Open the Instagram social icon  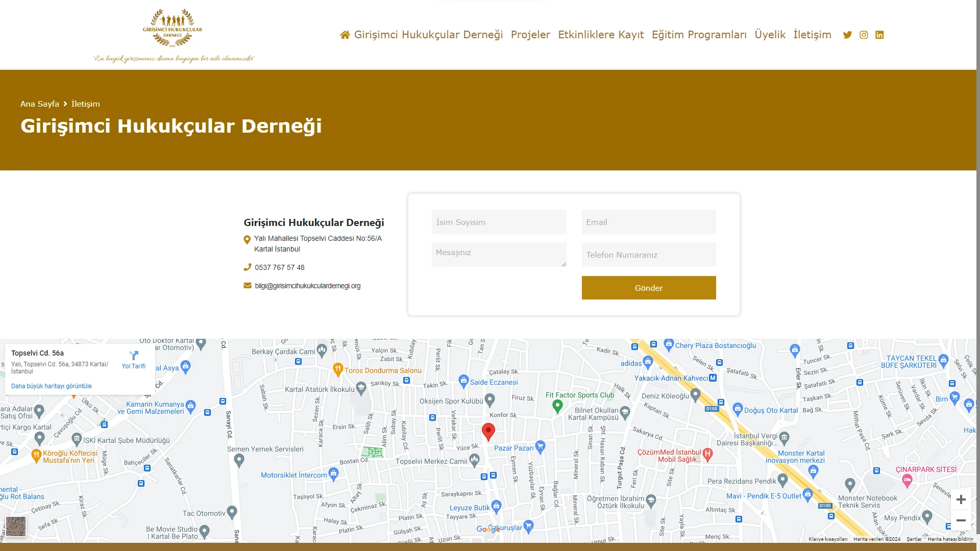tap(864, 35)
